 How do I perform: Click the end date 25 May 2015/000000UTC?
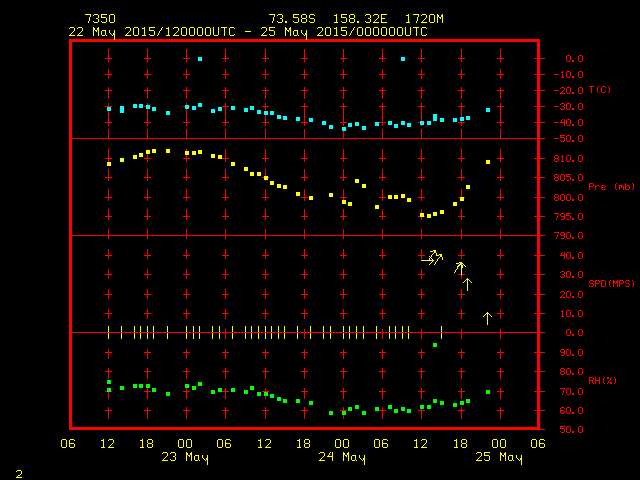click(x=344, y=32)
